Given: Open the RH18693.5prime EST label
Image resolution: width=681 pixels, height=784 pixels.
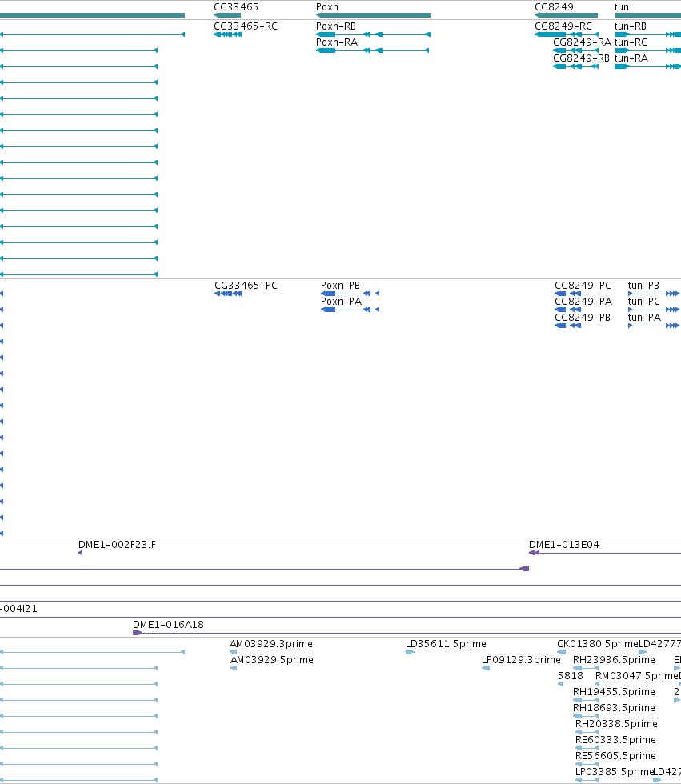Looking at the screenshot, I should pyautogui.click(x=614, y=707).
